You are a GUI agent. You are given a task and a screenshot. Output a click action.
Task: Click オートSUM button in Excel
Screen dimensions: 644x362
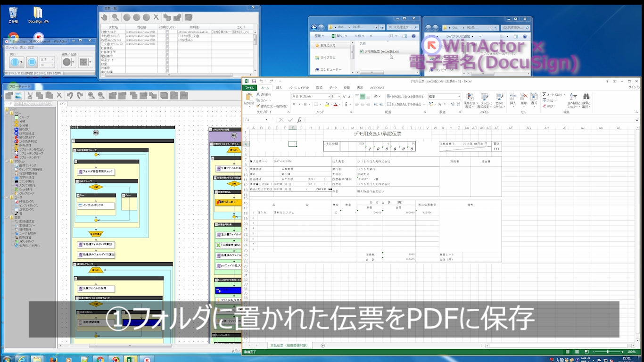(552, 95)
